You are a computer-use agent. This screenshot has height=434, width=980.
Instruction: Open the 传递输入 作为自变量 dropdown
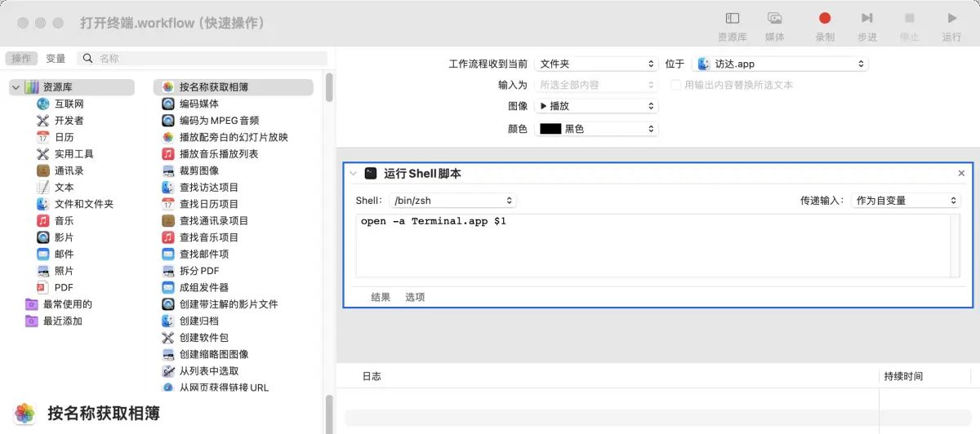[906, 201]
